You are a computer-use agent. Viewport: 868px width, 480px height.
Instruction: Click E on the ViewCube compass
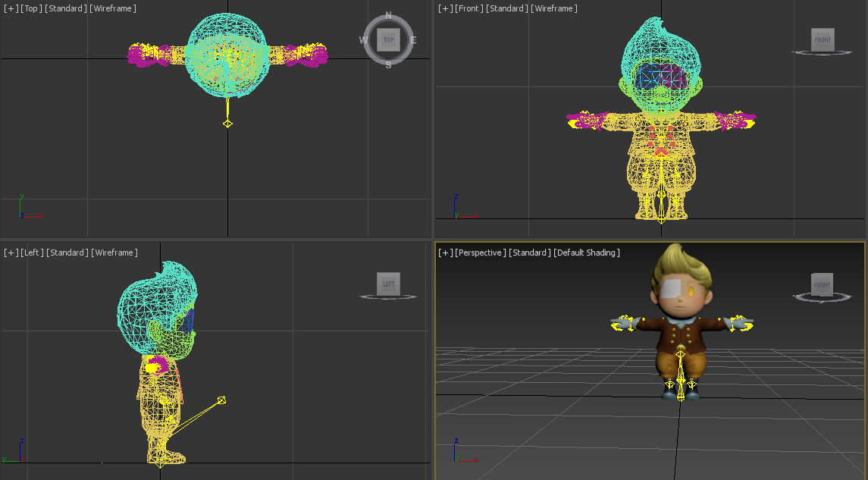point(414,39)
